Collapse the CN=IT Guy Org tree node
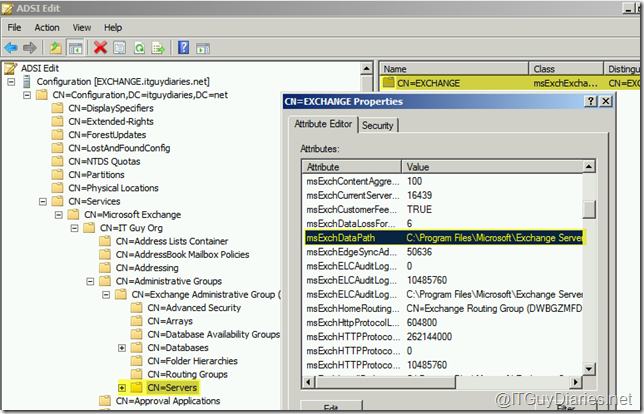Image resolution: width=644 pixels, height=414 pixels. pyautogui.click(x=74, y=228)
